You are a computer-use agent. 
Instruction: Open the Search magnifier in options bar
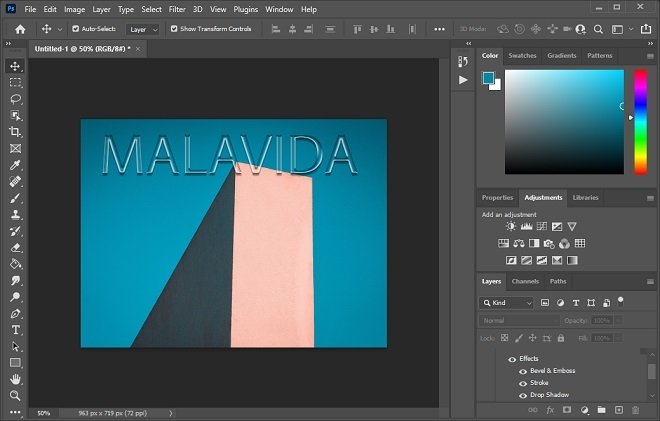(x=598, y=29)
